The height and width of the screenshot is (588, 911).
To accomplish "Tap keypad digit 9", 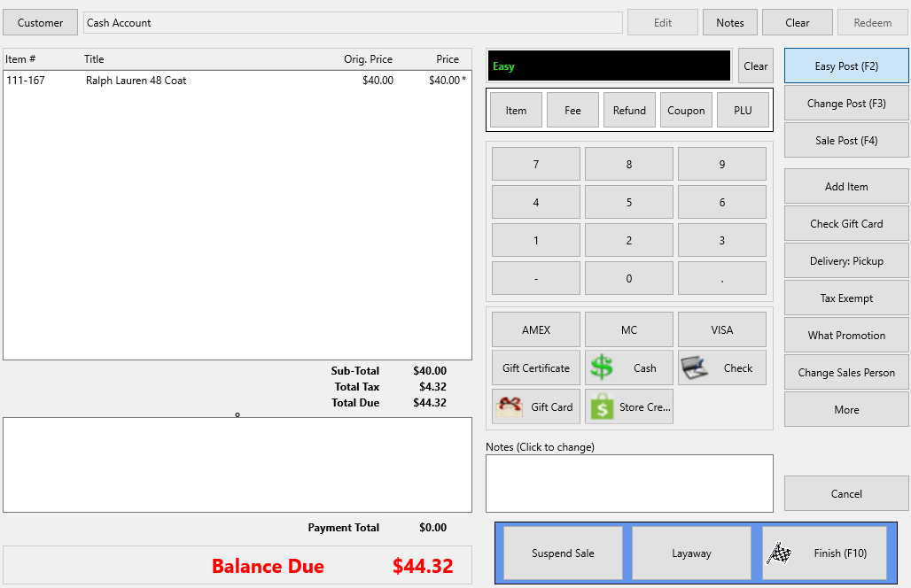I will (721, 165).
